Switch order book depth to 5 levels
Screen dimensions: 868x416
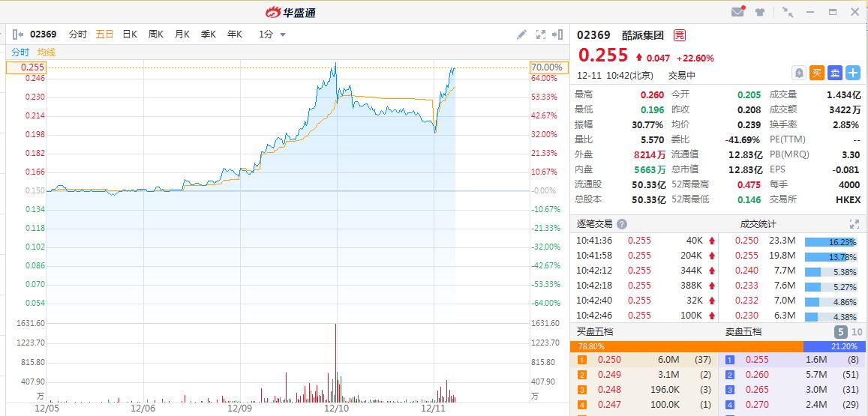[841, 331]
